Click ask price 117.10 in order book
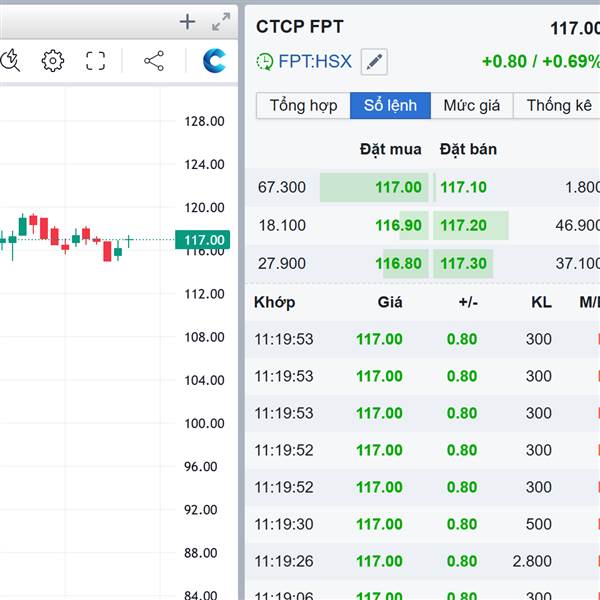The width and height of the screenshot is (600, 600). pyautogui.click(x=463, y=187)
